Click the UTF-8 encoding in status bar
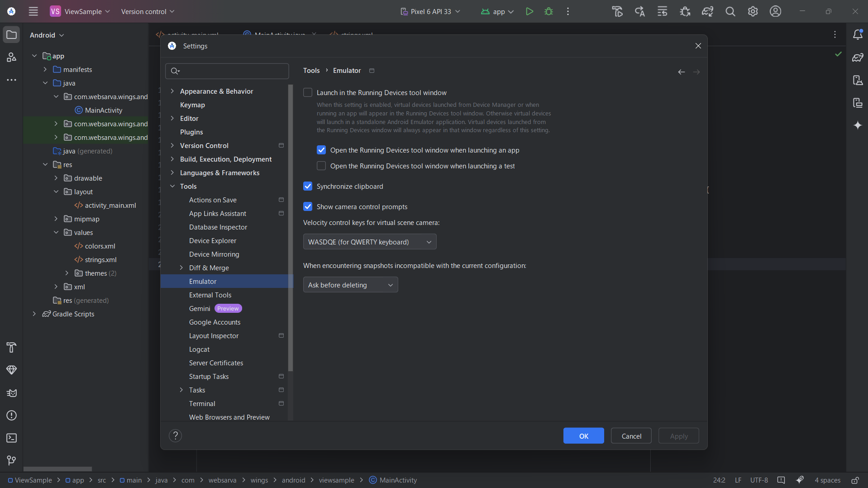The image size is (868, 488). pos(759,480)
